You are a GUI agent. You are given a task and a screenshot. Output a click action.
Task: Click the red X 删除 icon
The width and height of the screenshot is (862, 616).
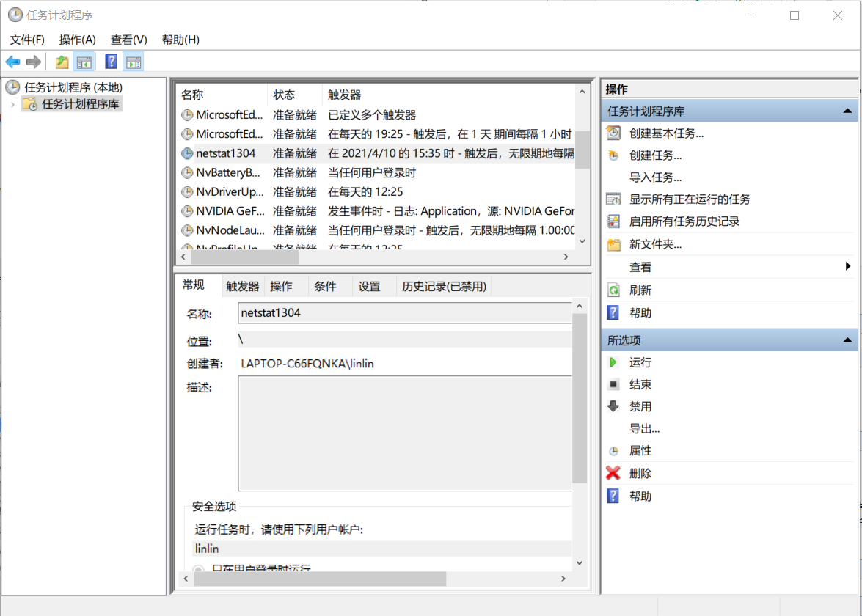[613, 473]
